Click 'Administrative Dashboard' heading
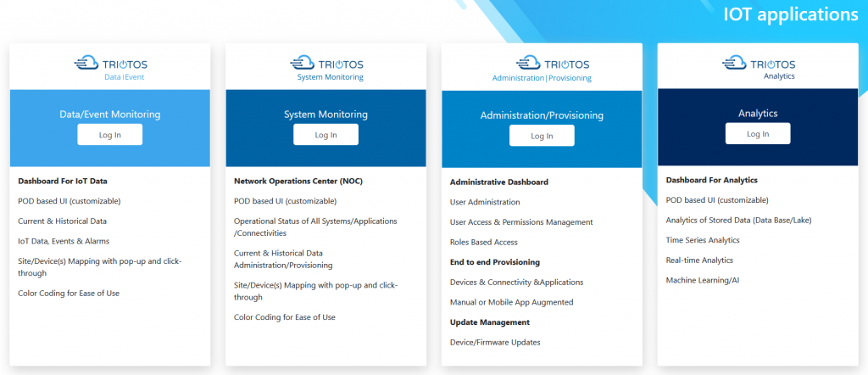The image size is (868, 375). click(499, 182)
